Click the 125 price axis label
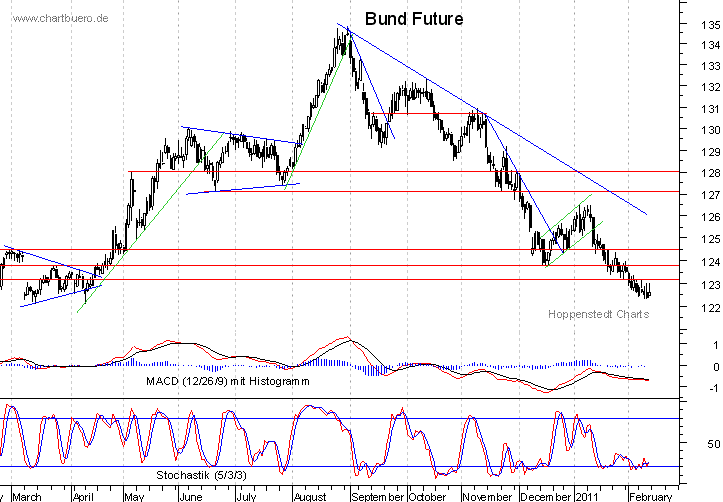This screenshot has width=723, height=502. click(711, 239)
